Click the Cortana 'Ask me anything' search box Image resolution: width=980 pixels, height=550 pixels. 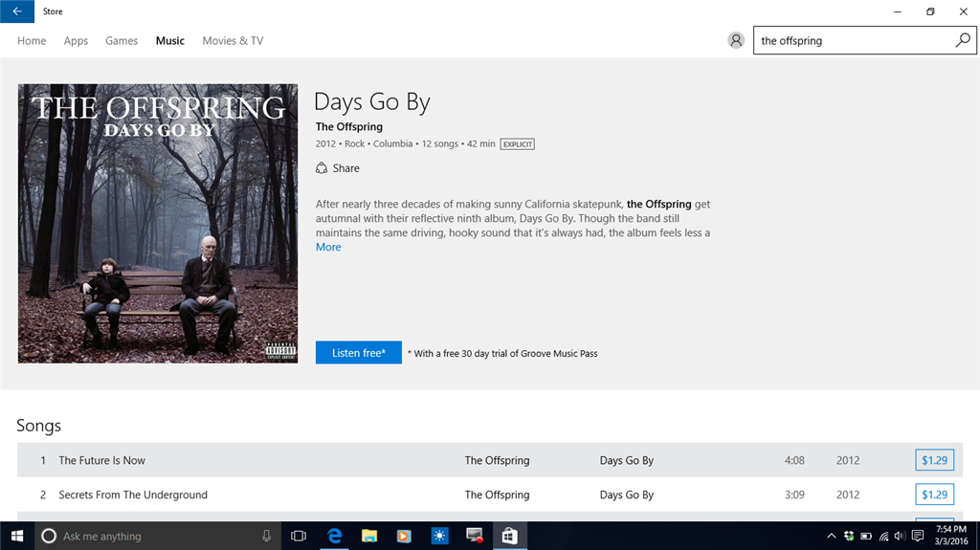158,536
